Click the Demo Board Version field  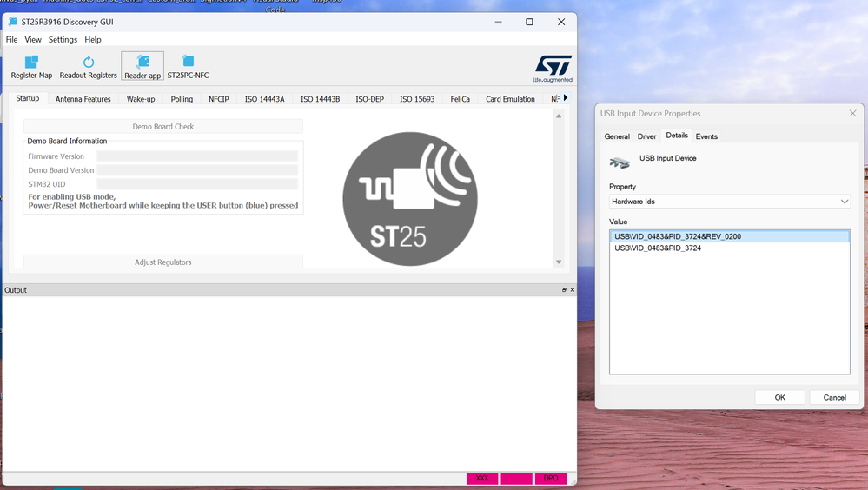tap(197, 170)
